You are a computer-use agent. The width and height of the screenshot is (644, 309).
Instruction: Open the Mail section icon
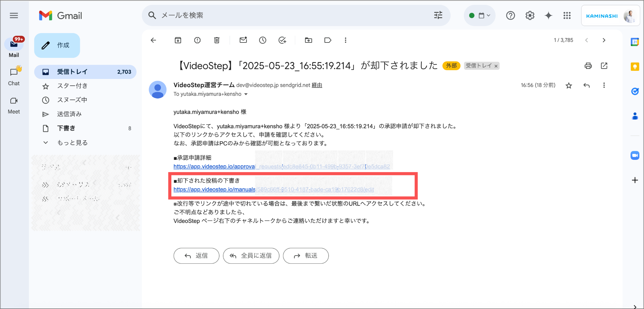(14, 44)
